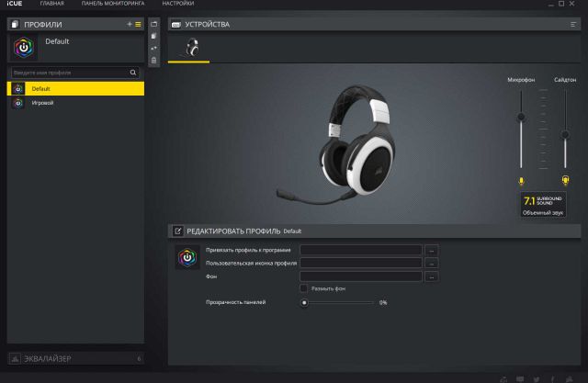588x383 pixels.
Task: Open the profiles list menu icon
Action: [x=138, y=24]
